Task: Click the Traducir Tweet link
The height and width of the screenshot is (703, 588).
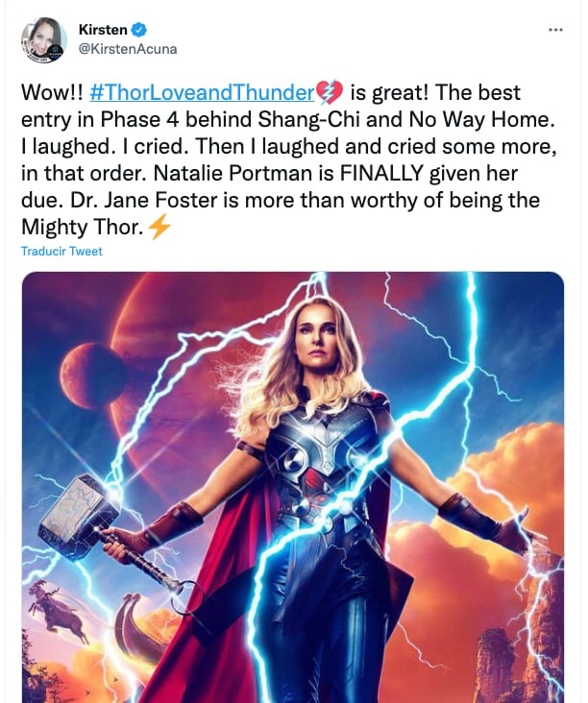Action: click(61, 251)
